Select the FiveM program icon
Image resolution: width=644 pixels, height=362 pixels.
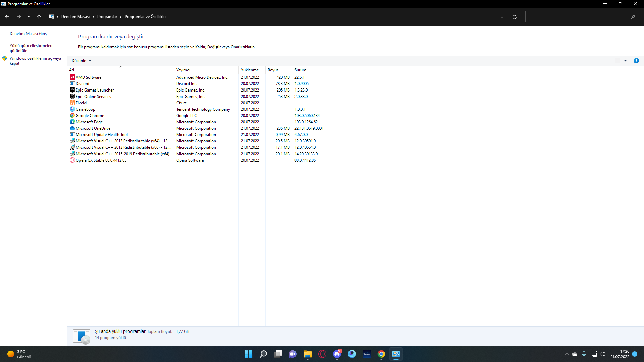[72, 103]
